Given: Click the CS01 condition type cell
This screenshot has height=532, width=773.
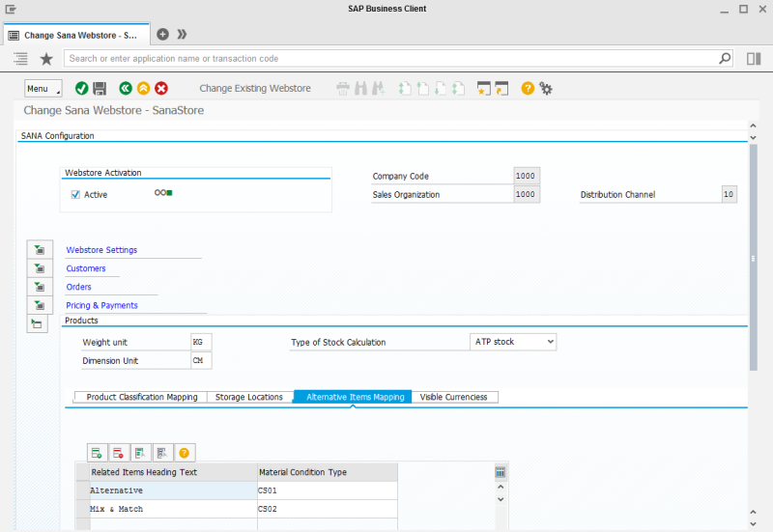Looking at the screenshot, I should (x=328, y=490).
